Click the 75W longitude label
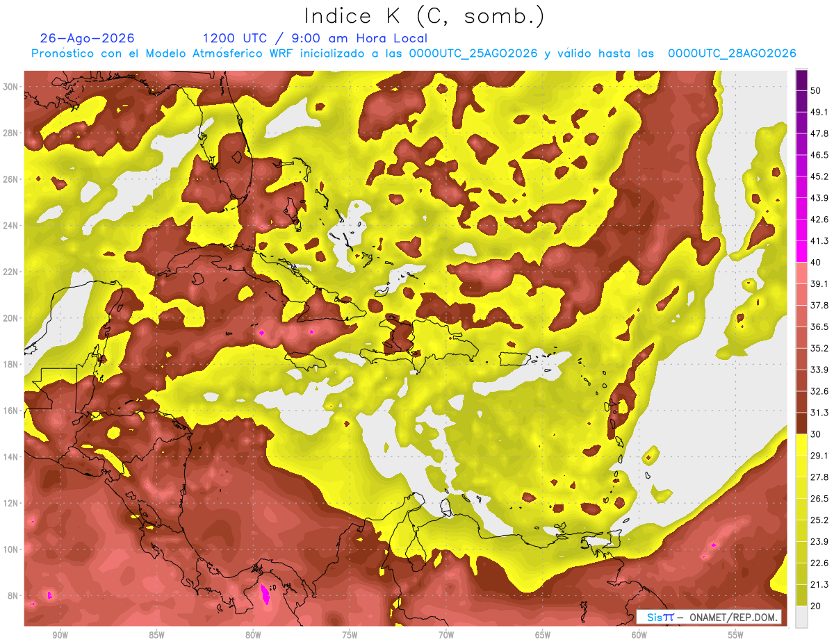Screen dimensions: 834x644 [x=350, y=635]
